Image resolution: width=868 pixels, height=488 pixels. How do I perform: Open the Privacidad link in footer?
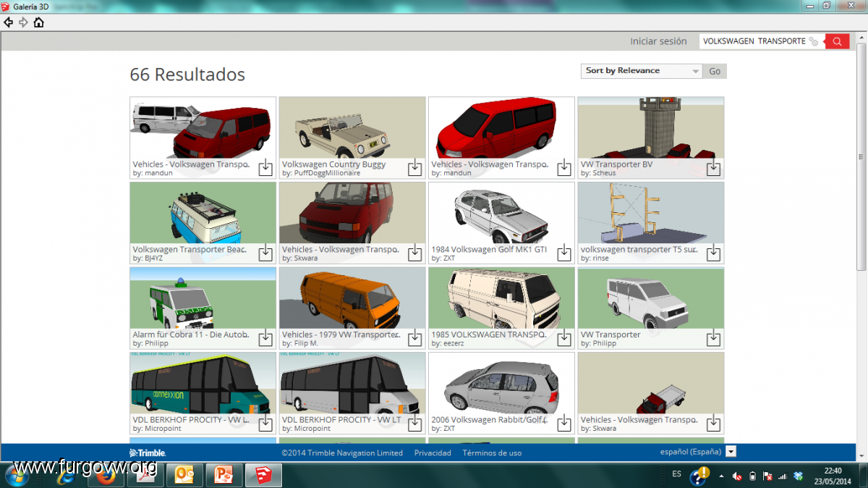pos(433,453)
